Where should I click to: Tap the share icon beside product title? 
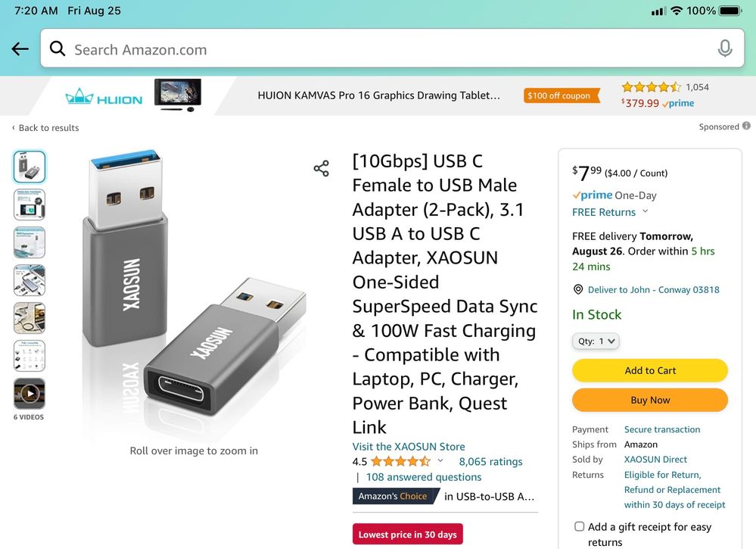pyautogui.click(x=322, y=169)
